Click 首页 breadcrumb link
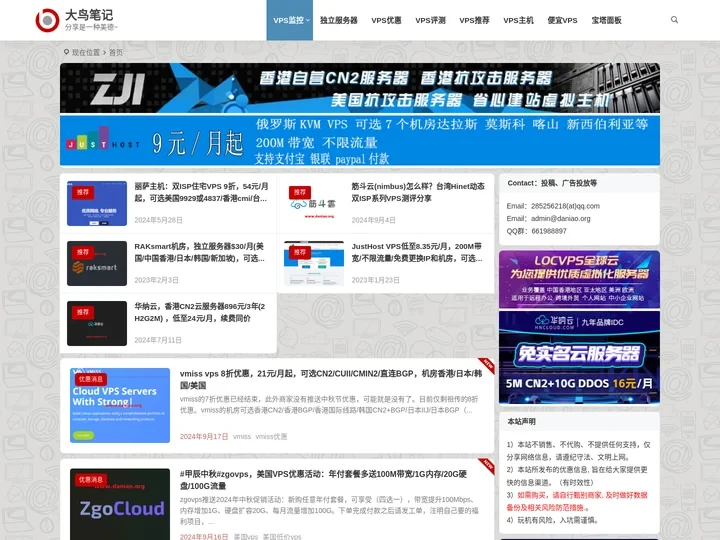Viewport: 720px width, 540px height. [116, 52]
